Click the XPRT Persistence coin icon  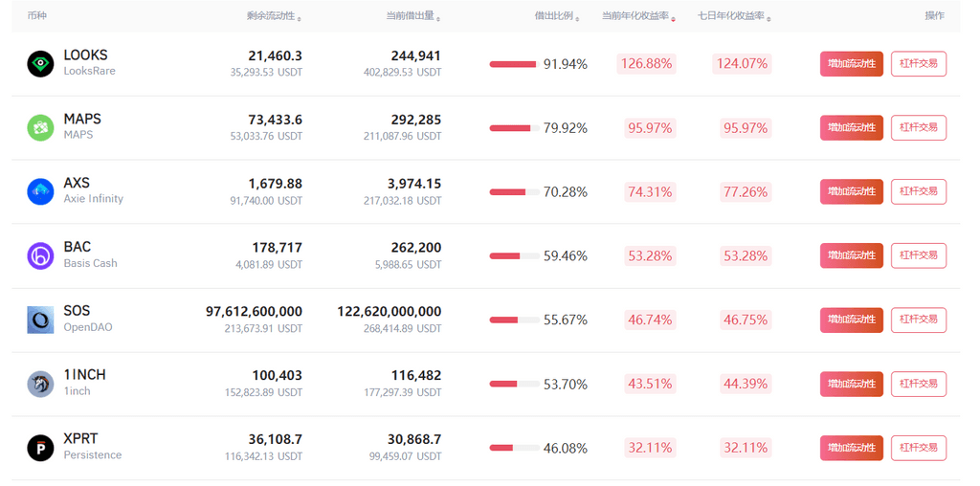click(x=40, y=448)
